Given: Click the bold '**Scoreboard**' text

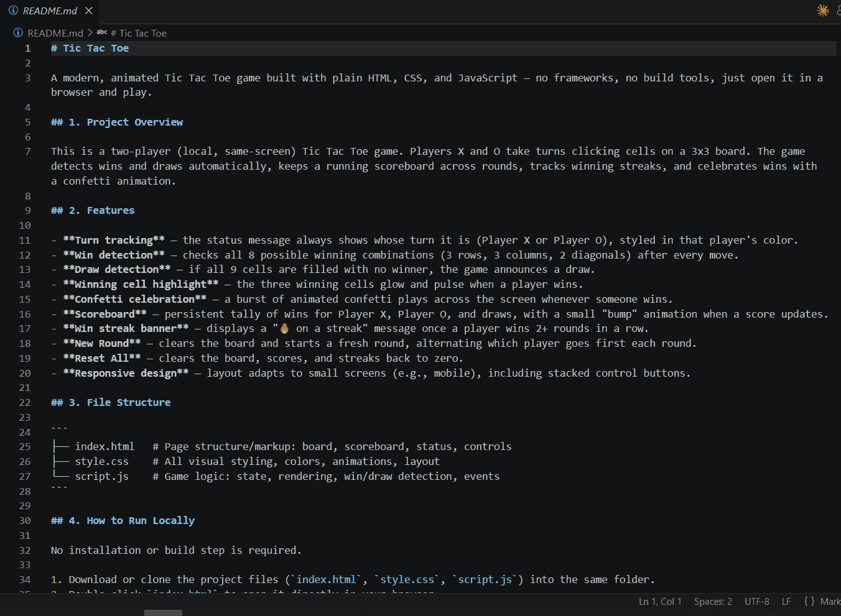Looking at the screenshot, I should point(105,315).
